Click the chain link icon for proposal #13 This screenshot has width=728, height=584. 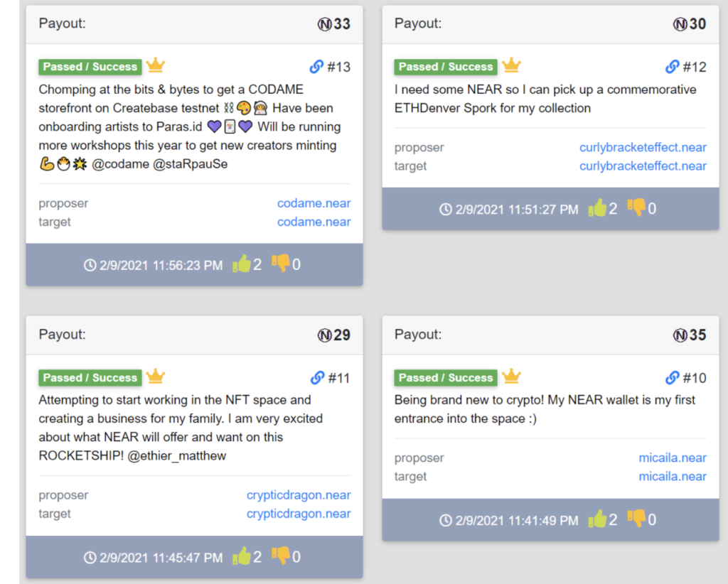316,67
